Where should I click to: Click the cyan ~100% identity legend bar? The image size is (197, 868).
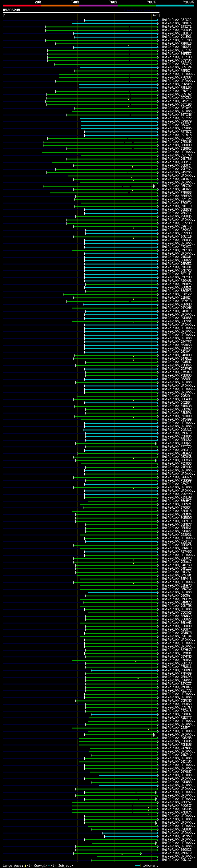(x=175, y=6)
